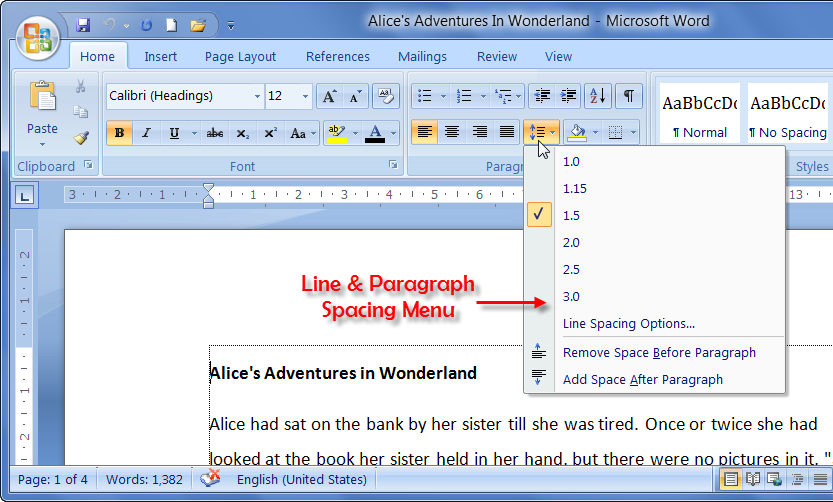
Task: Decrease the paragraph indent
Action: pyautogui.click(x=542, y=96)
